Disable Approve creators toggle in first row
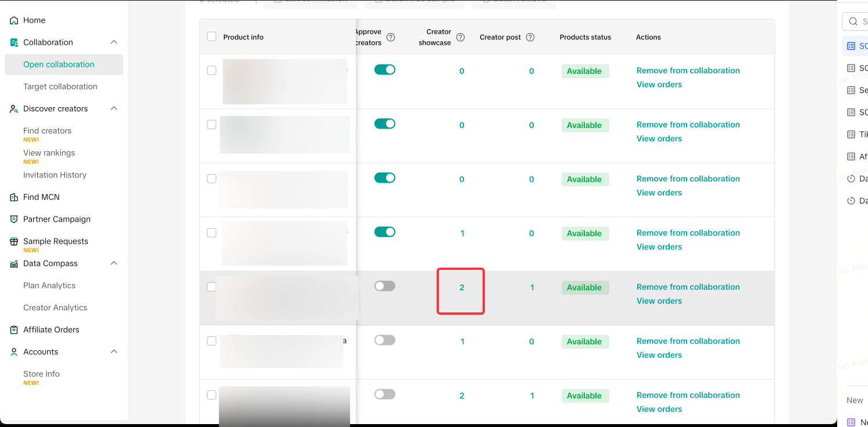 click(384, 70)
